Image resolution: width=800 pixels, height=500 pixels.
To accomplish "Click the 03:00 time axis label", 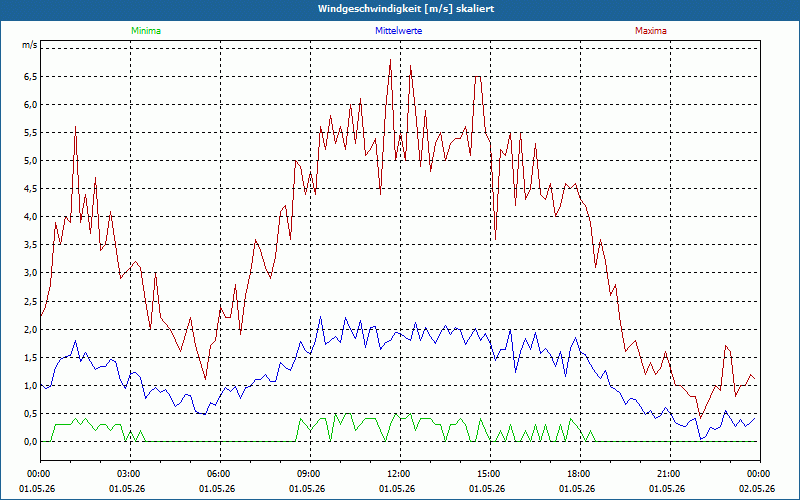I will click(x=131, y=474).
